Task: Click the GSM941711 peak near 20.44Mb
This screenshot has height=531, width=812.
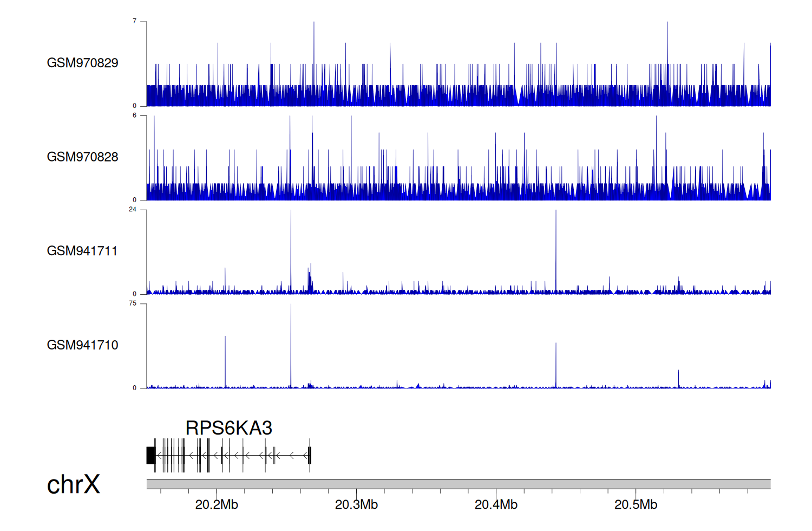Action: [x=555, y=249]
